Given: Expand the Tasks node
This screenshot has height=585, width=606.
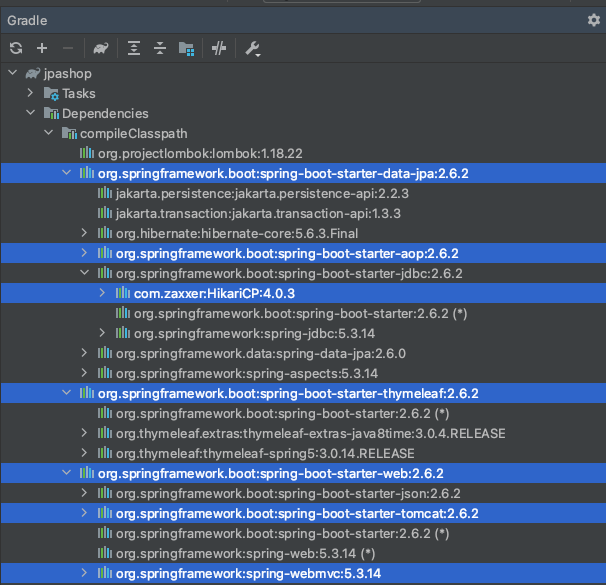Looking at the screenshot, I should tap(31, 93).
